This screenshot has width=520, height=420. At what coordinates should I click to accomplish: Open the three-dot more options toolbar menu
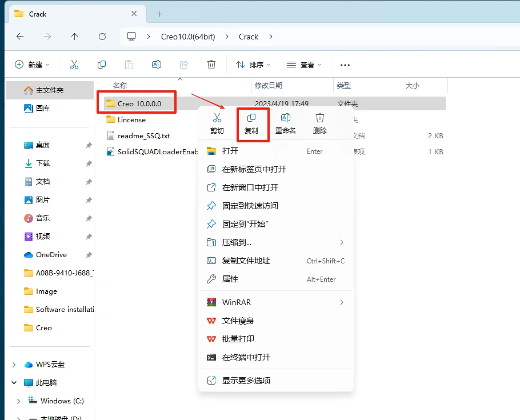click(345, 65)
